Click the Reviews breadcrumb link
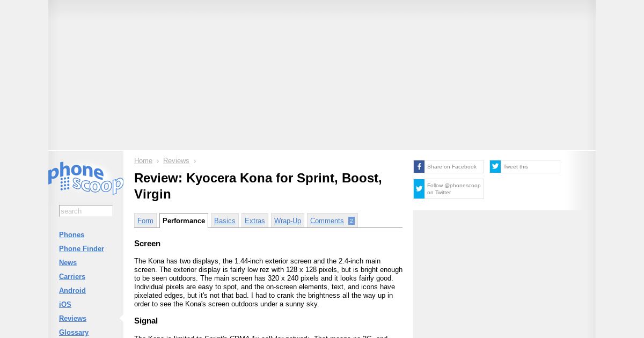Screen dimensions: 644x338 coord(176,161)
